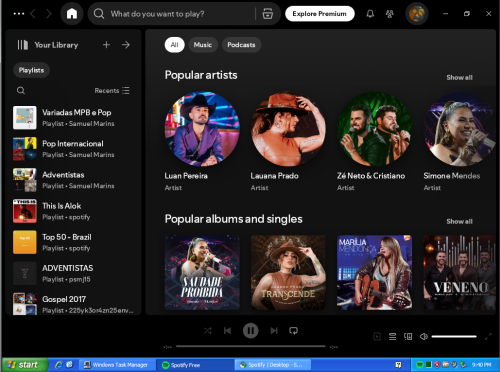
Task: Click the Luan Pereira name text
Action: tap(186, 176)
